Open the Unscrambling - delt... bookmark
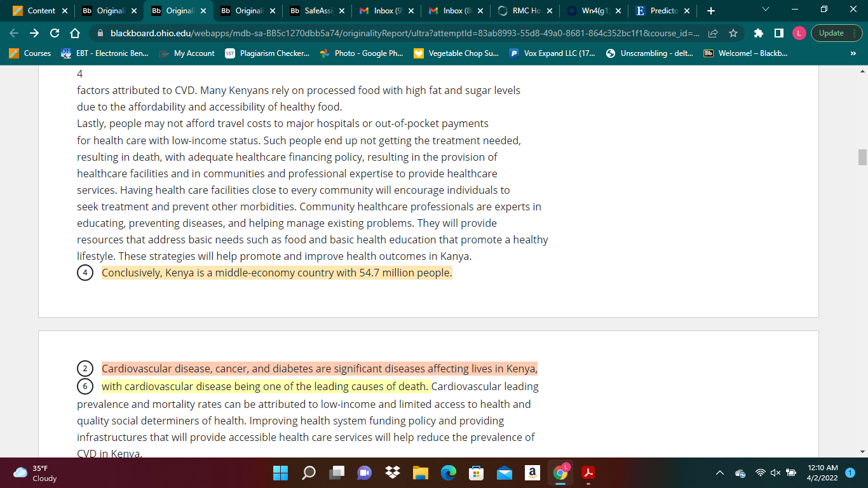The image size is (868, 488). [650, 53]
